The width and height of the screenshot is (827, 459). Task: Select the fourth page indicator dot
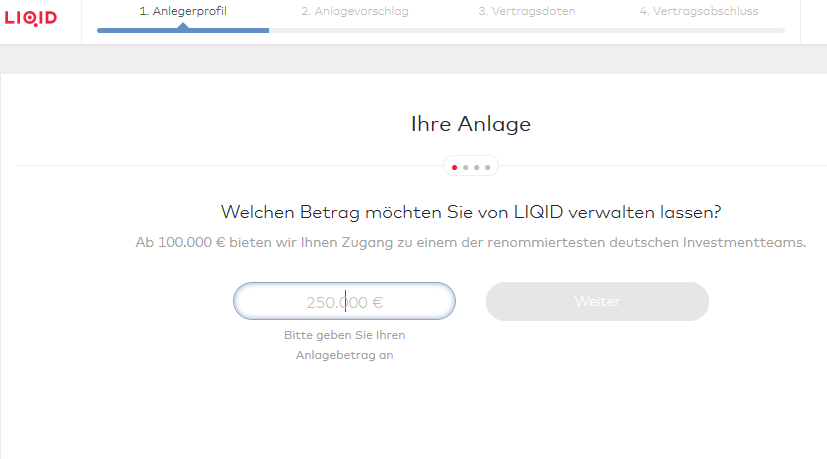[x=488, y=167]
